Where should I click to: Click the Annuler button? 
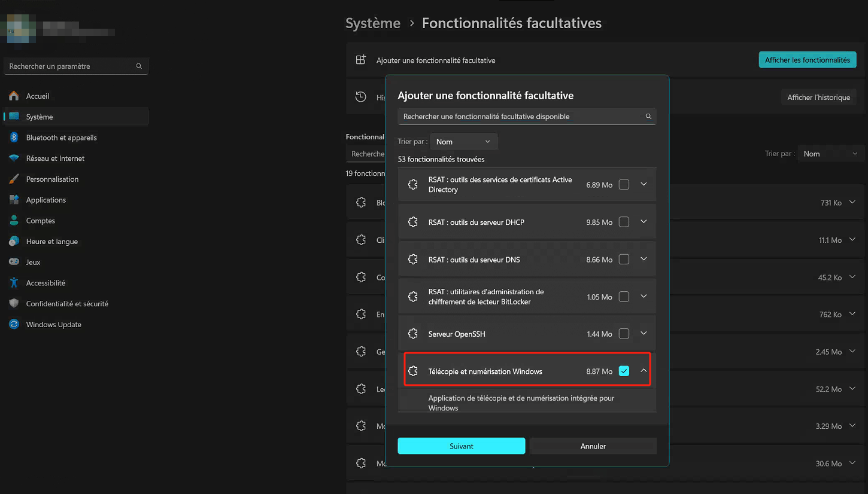click(x=593, y=446)
